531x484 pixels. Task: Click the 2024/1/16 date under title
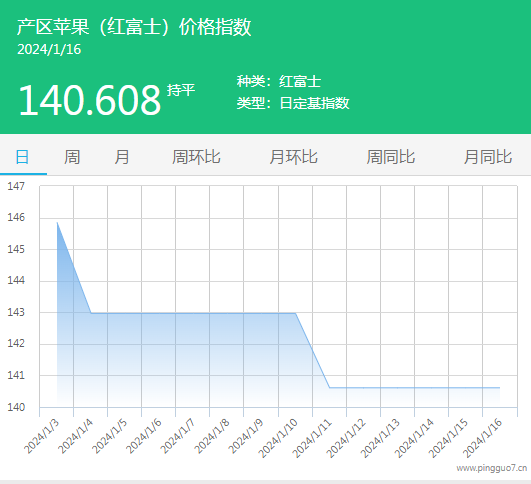tap(49, 49)
